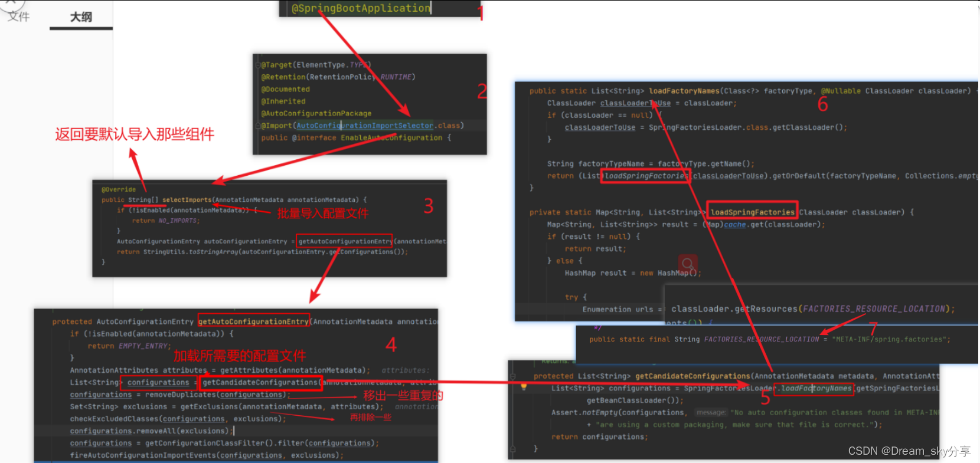Click configurations.removeAll(exclusions) line
980x463 pixels.
click(151, 431)
